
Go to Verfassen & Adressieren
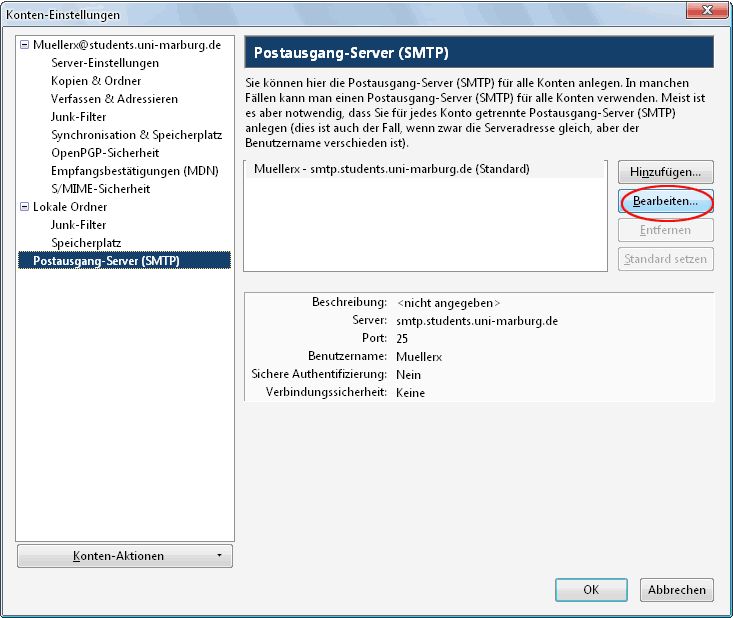click(114, 99)
